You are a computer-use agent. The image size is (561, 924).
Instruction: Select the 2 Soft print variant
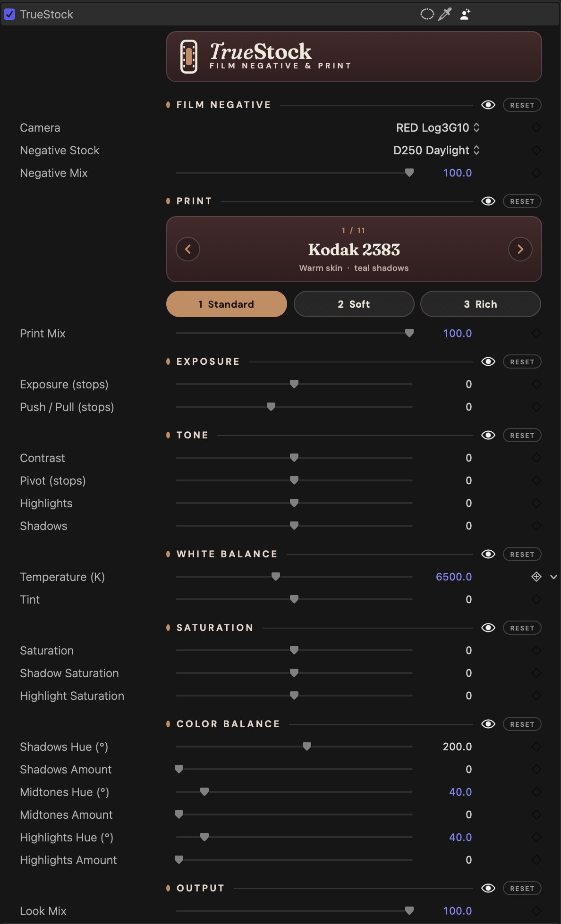pos(354,304)
